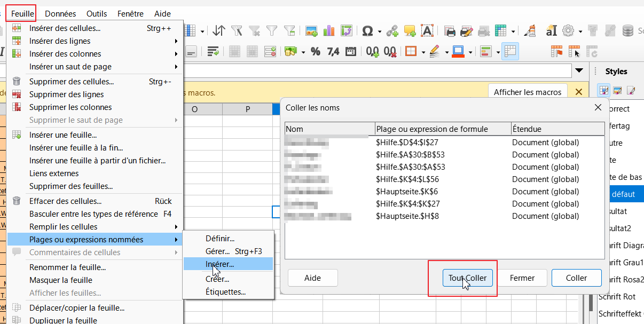Screen dimensions: 644x324
Task: Format as date with calendar icon
Action: 351,52
